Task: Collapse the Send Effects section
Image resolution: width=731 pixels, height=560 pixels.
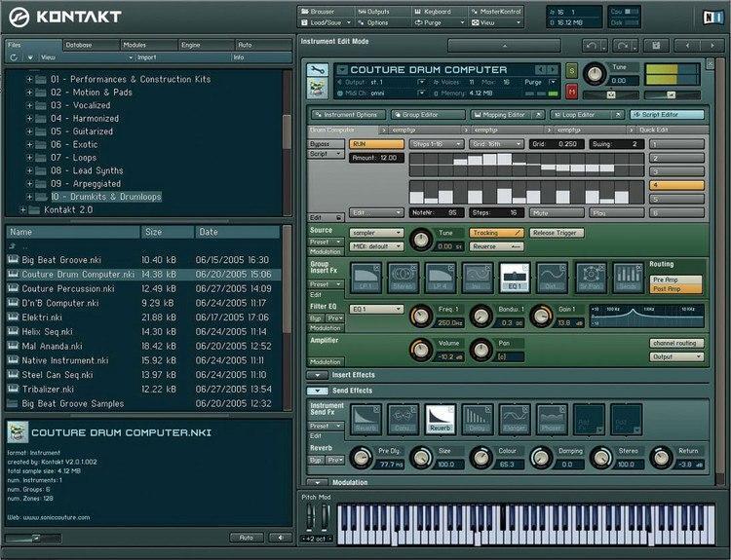Action: pyautogui.click(x=316, y=390)
